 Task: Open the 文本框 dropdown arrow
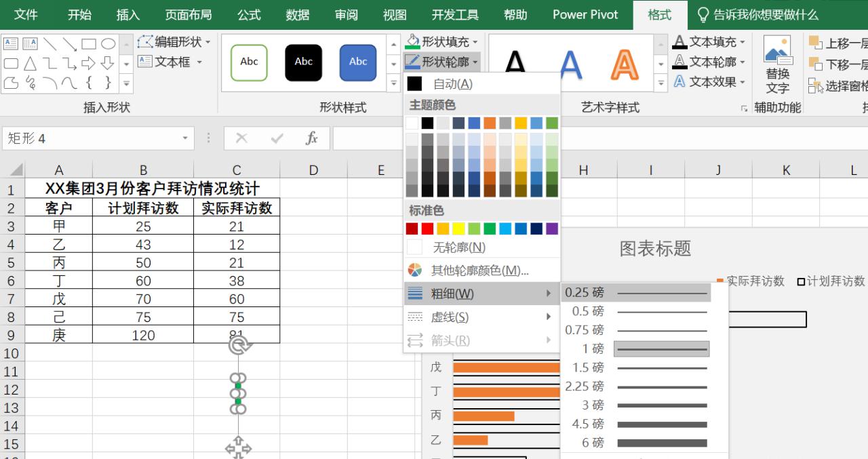(x=199, y=62)
